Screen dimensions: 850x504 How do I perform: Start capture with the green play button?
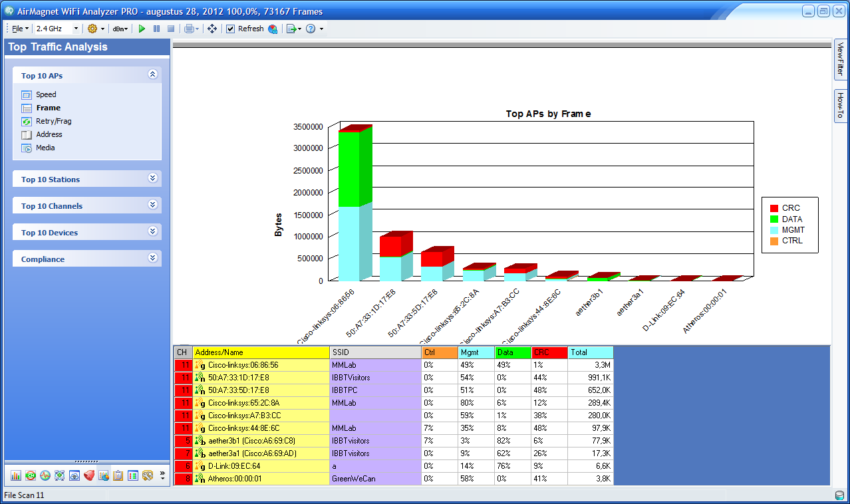tap(142, 29)
